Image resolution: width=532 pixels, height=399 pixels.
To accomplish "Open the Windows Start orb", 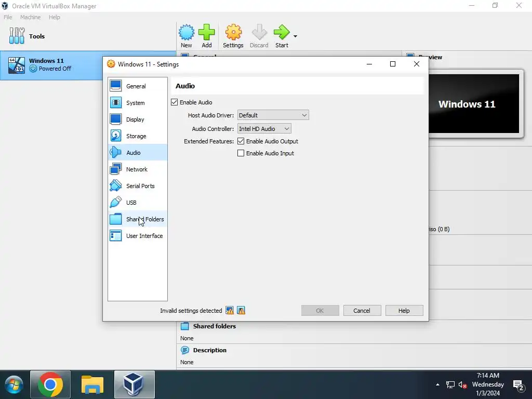I will (x=14, y=385).
